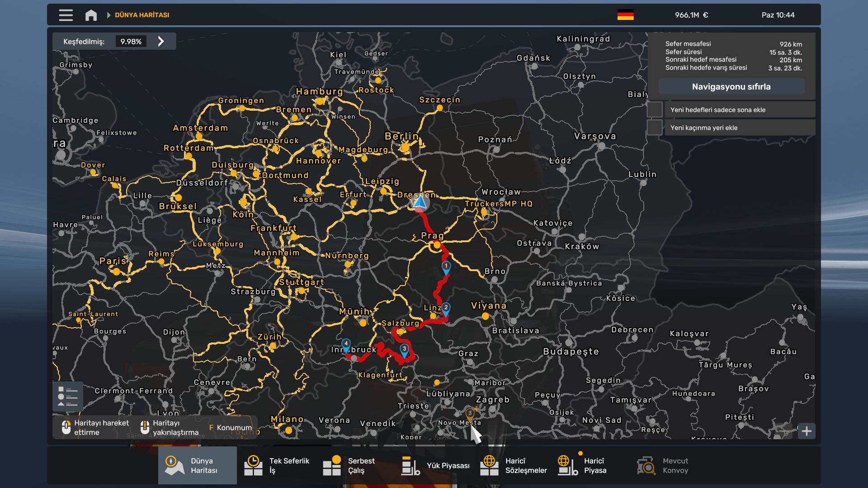
Task: Open the hamburger main menu
Action: [x=66, y=15]
